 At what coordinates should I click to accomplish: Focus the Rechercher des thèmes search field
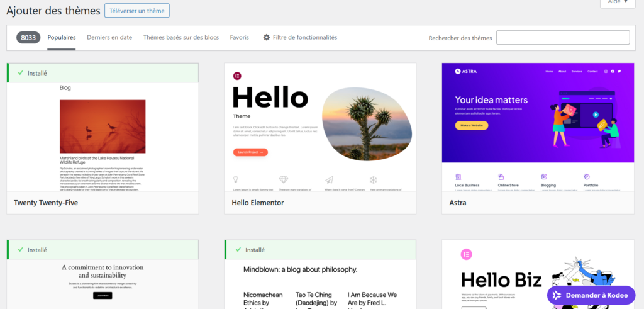click(562, 38)
